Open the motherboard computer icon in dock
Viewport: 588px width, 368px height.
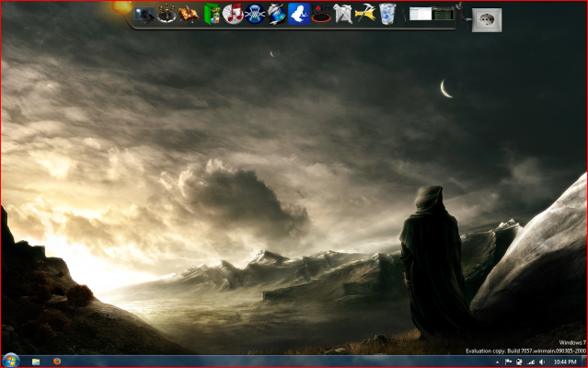[144, 15]
